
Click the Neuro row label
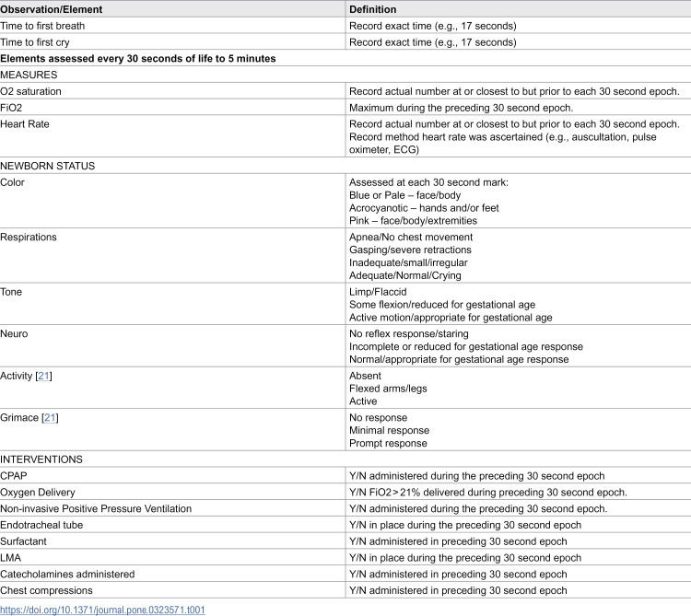[x=14, y=333]
